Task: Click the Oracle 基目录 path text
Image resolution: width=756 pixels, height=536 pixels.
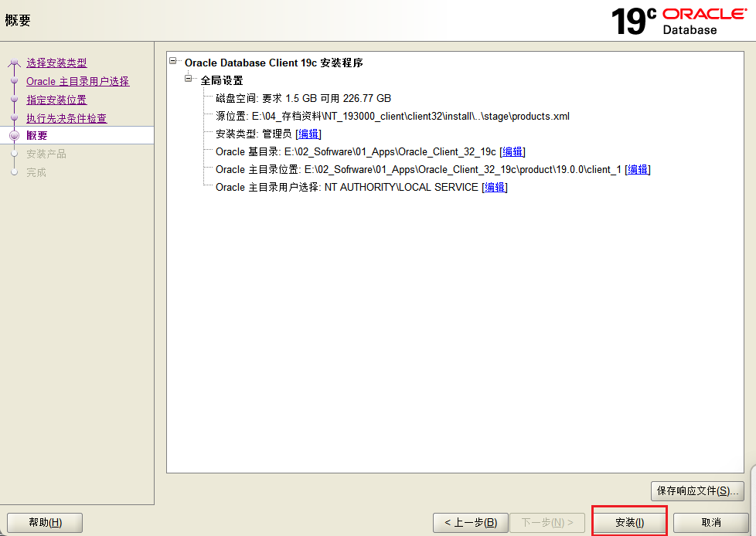Action: tap(390, 151)
